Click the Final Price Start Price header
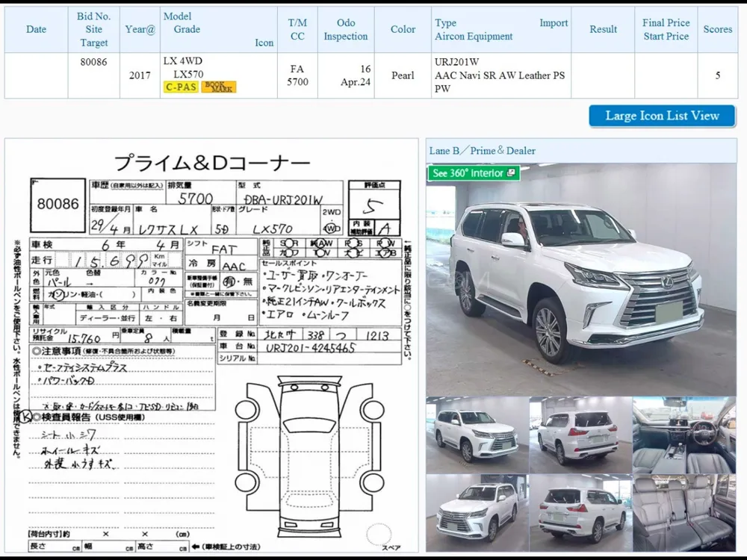The height and width of the screenshot is (560, 747). (666, 30)
